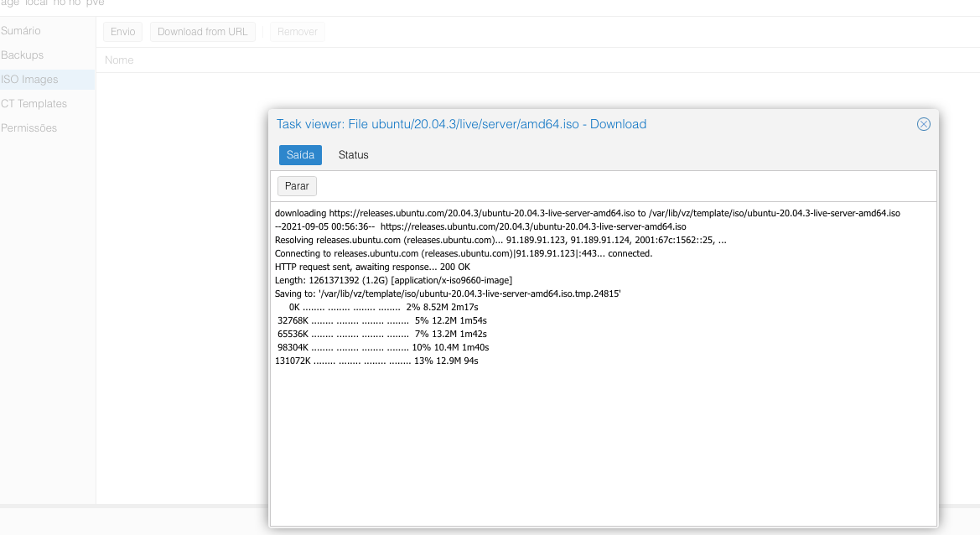
Task: Click the 13% download progress line
Action: [376, 361]
